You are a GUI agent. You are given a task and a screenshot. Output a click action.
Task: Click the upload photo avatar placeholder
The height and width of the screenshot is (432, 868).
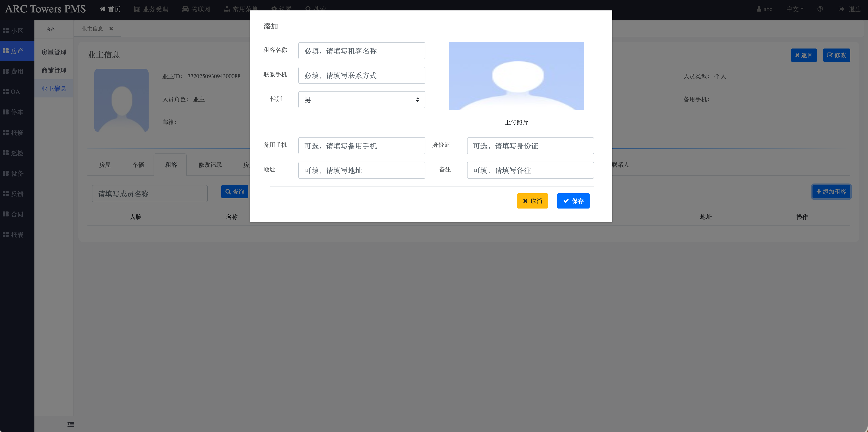[516, 76]
